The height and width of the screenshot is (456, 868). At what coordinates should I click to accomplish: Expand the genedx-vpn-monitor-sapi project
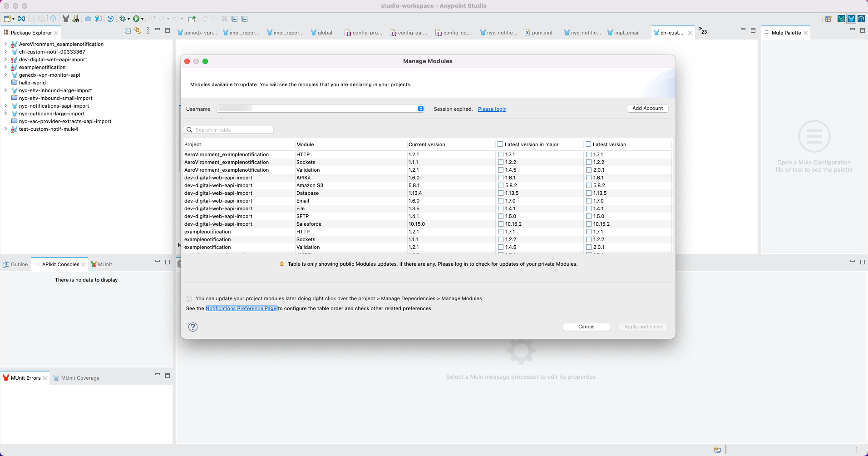click(5, 75)
